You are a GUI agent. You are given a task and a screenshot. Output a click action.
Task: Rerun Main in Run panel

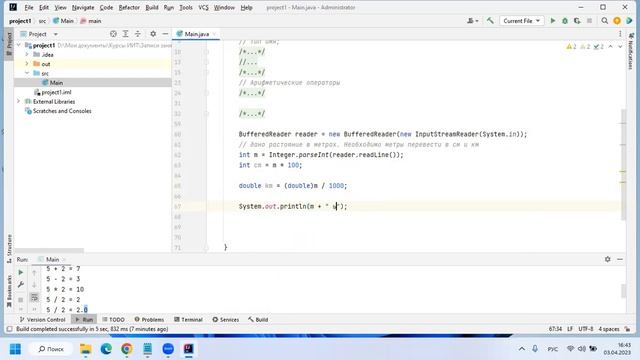21,272
